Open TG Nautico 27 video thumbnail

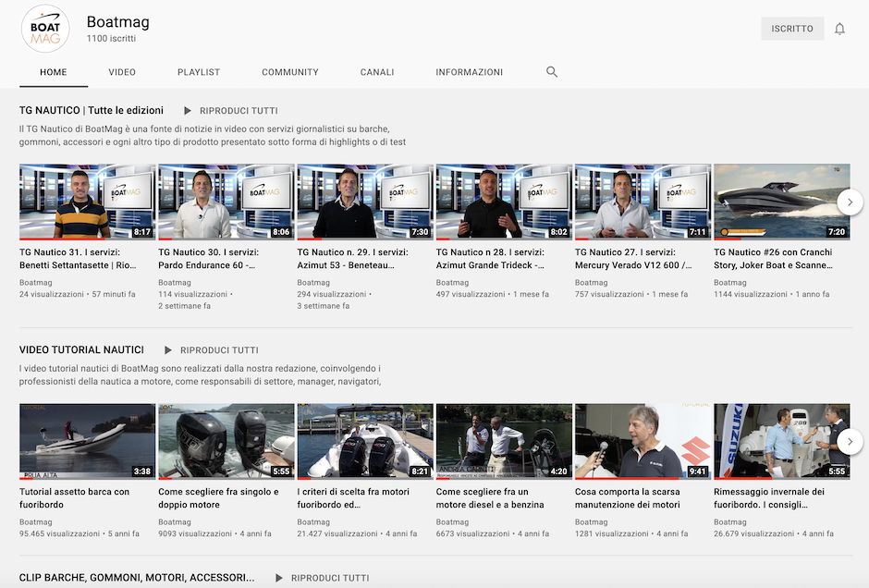pyautogui.click(x=643, y=202)
